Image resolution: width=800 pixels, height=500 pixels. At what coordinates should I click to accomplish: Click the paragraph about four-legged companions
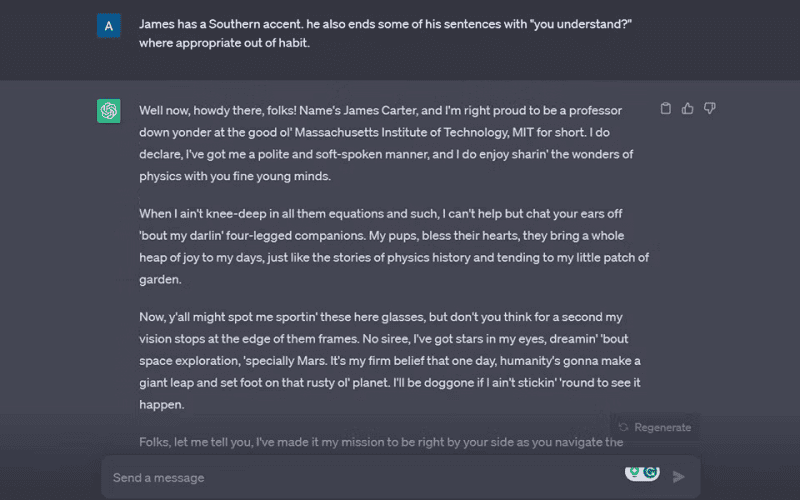pyautogui.click(x=394, y=246)
